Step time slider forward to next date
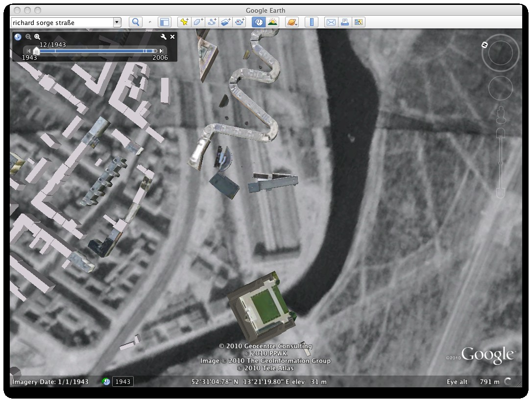 coord(162,51)
